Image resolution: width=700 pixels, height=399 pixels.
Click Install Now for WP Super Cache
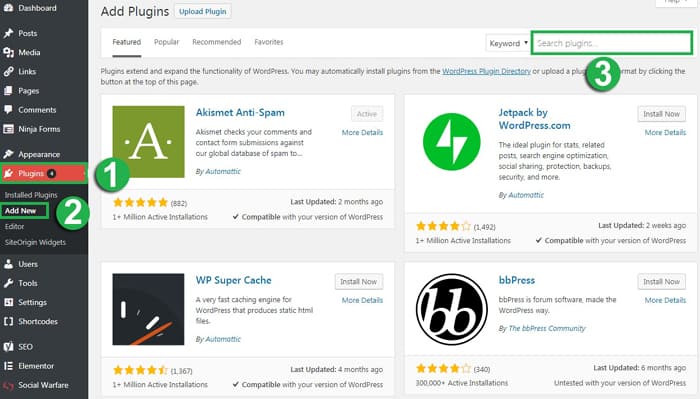tap(358, 282)
